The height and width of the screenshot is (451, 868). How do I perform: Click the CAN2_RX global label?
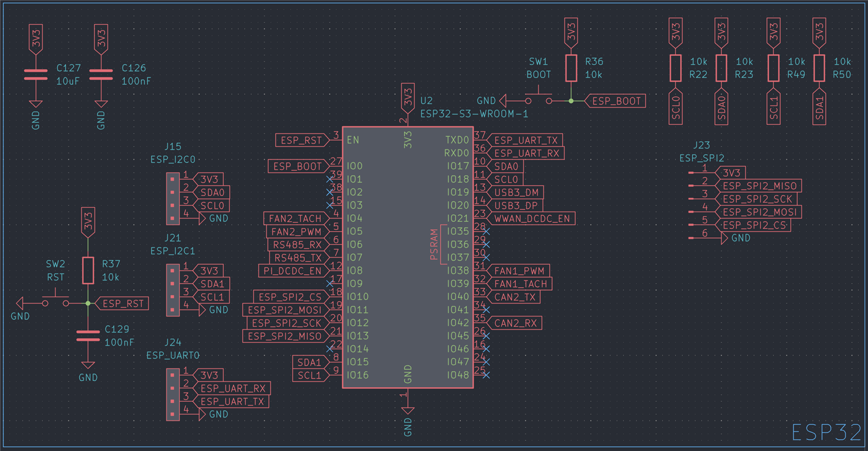tap(515, 323)
